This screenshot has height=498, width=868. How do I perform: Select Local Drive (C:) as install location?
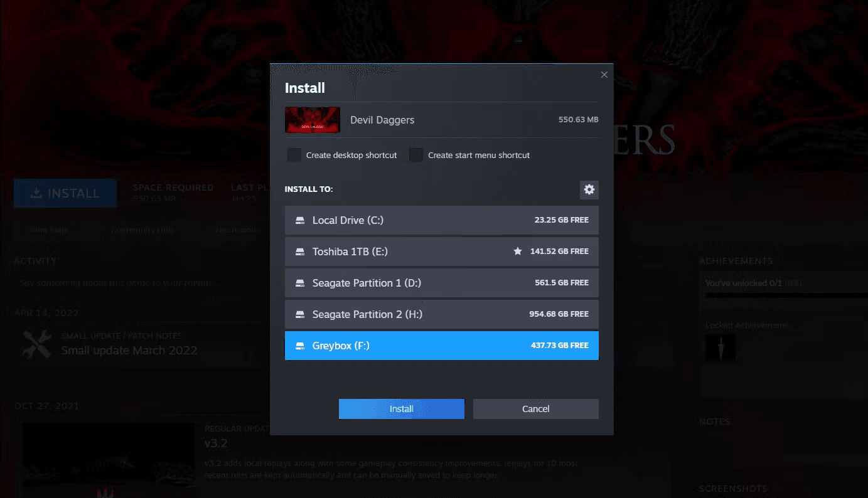441,220
